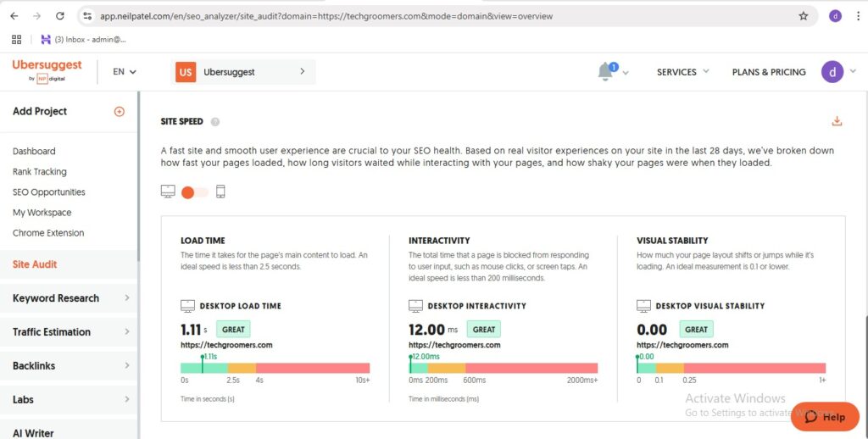Click the Ubersuggest logo
The width and height of the screenshot is (868, 439).
[x=47, y=71]
